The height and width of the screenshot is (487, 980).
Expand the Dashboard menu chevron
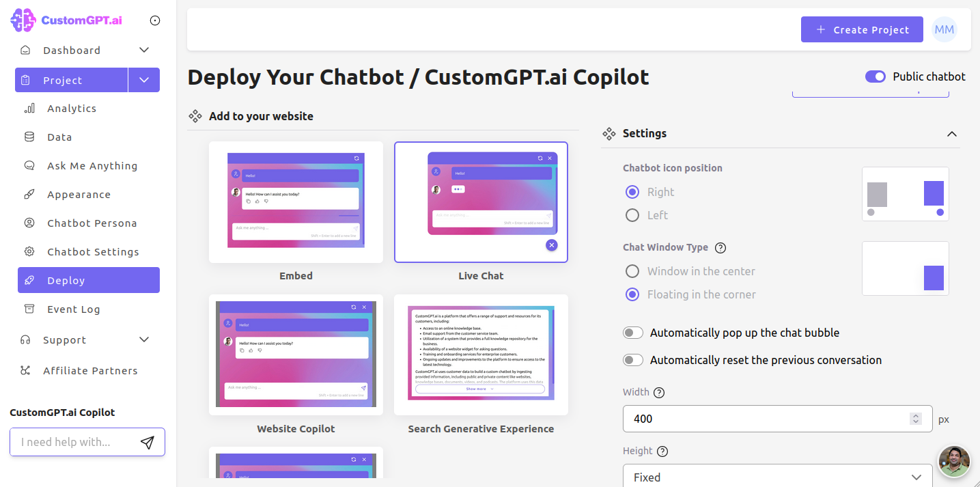[x=144, y=50]
